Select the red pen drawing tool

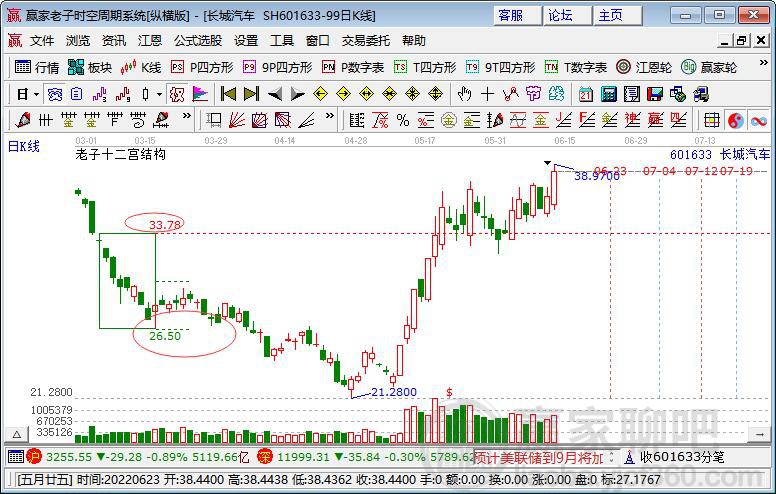[x=22, y=120]
